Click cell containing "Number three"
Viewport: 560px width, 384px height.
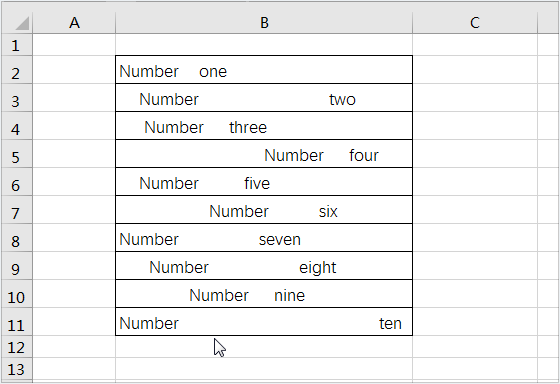(264, 126)
